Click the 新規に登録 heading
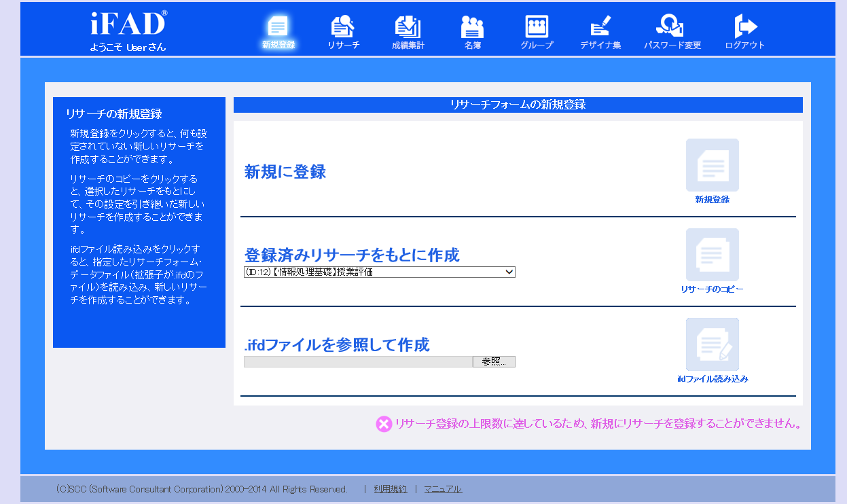The width and height of the screenshot is (847, 504). (x=285, y=172)
